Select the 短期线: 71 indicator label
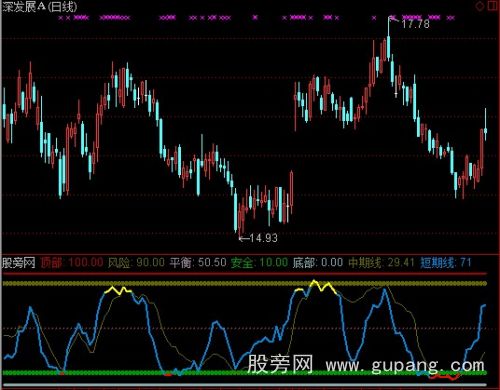This screenshot has height=390, width=500. click(x=446, y=263)
